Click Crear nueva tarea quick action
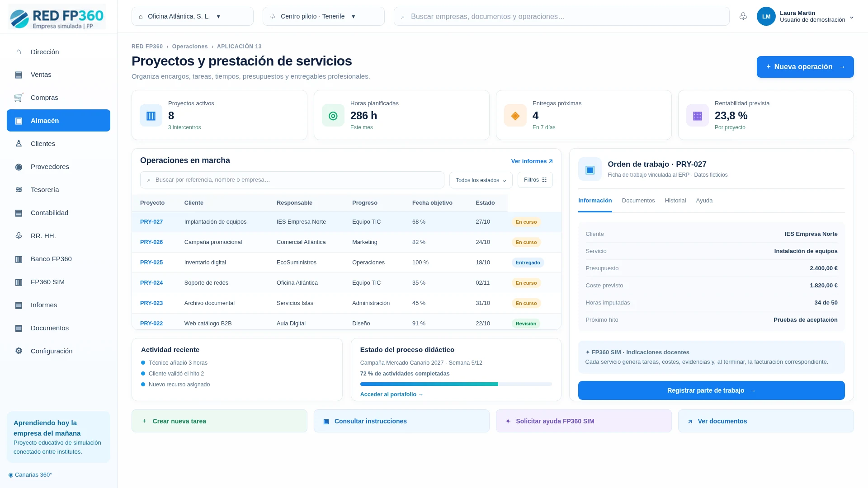Viewport: 868px width, 488px height. [x=219, y=421]
